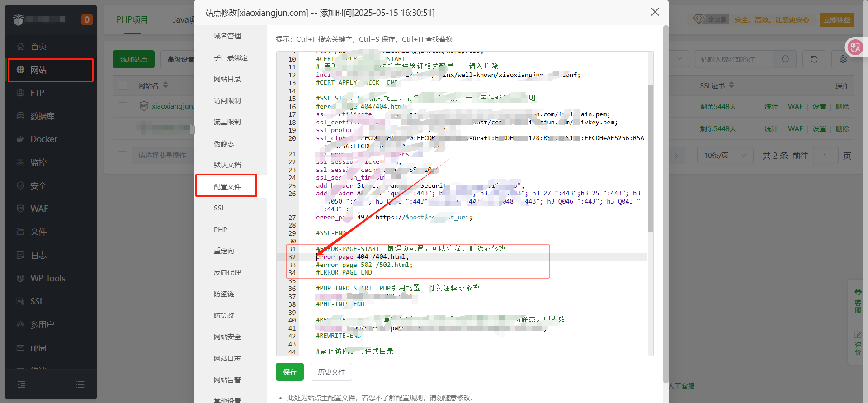The width and height of the screenshot is (868, 403).
Task: Click the search magnifier icon
Action: click(x=786, y=59)
